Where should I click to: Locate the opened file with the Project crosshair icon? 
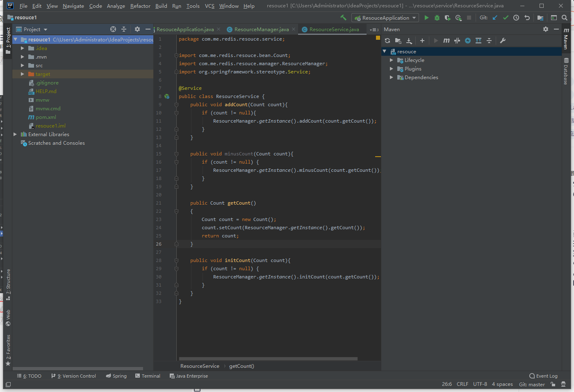[113, 29]
